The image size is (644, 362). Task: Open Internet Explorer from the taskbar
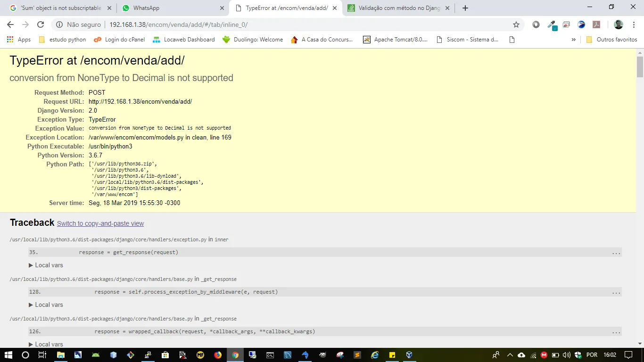click(375, 355)
